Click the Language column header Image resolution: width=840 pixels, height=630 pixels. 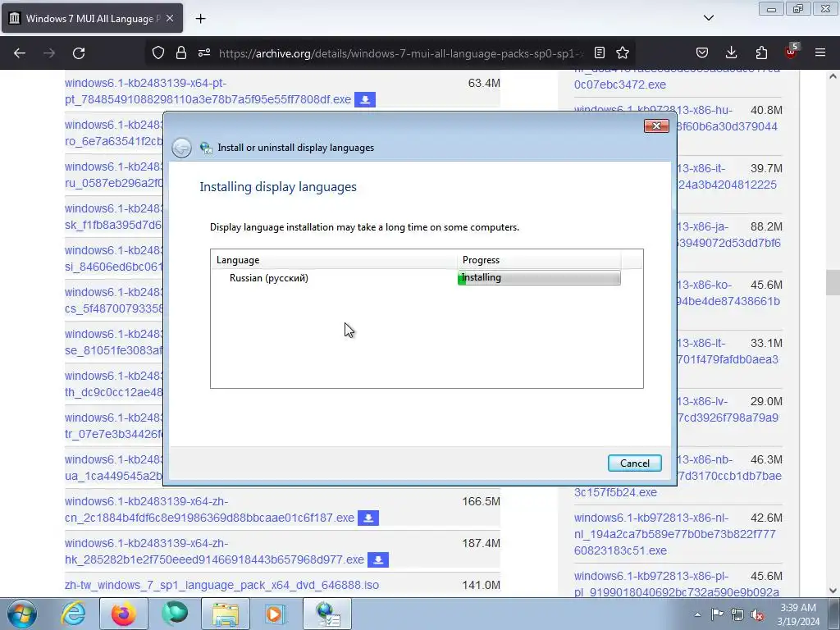pos(334,260)
